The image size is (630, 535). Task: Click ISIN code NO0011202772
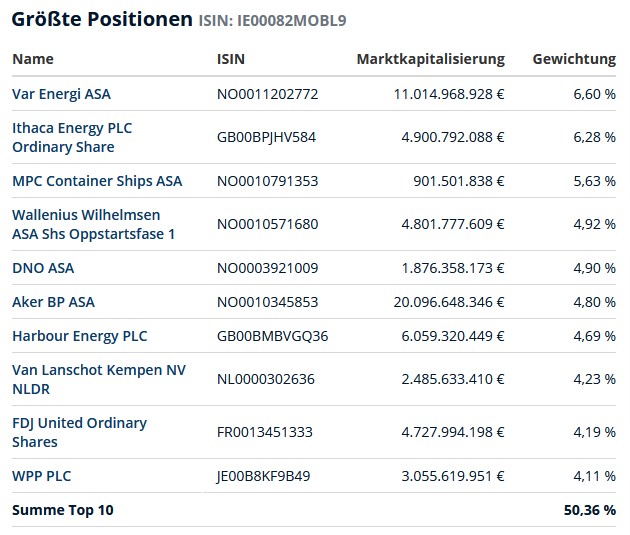267,94
